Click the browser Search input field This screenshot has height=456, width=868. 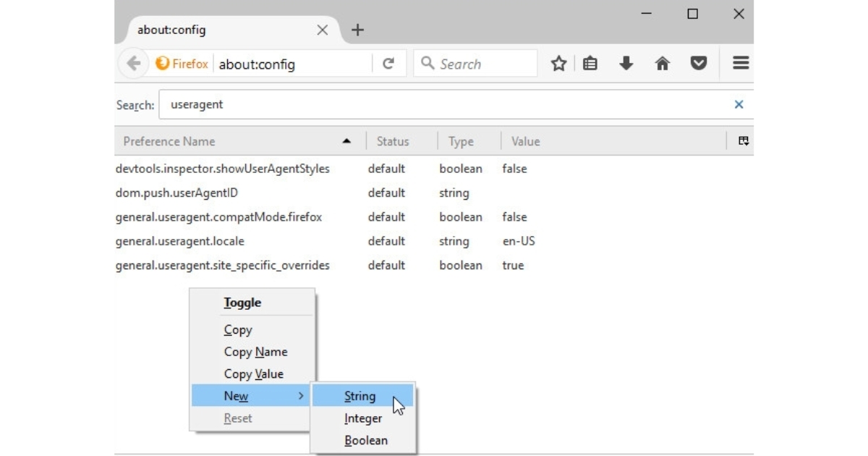click(x=481, y=64)
